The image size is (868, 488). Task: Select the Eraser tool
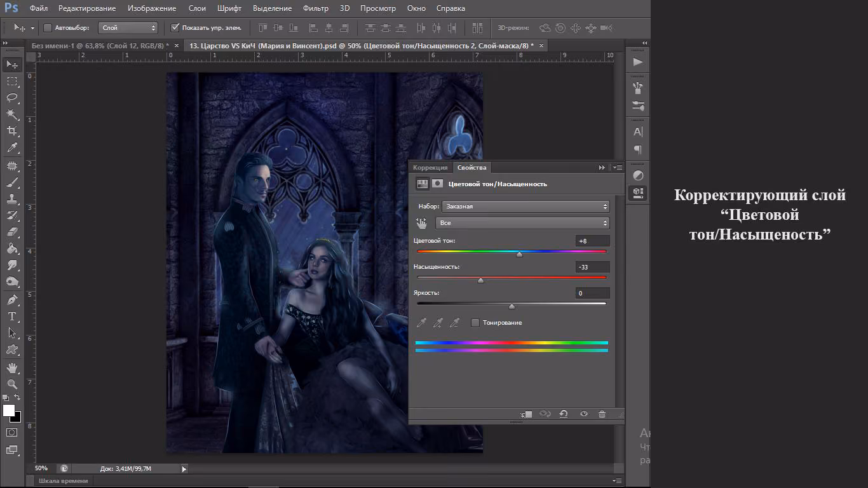coord(12,232)
